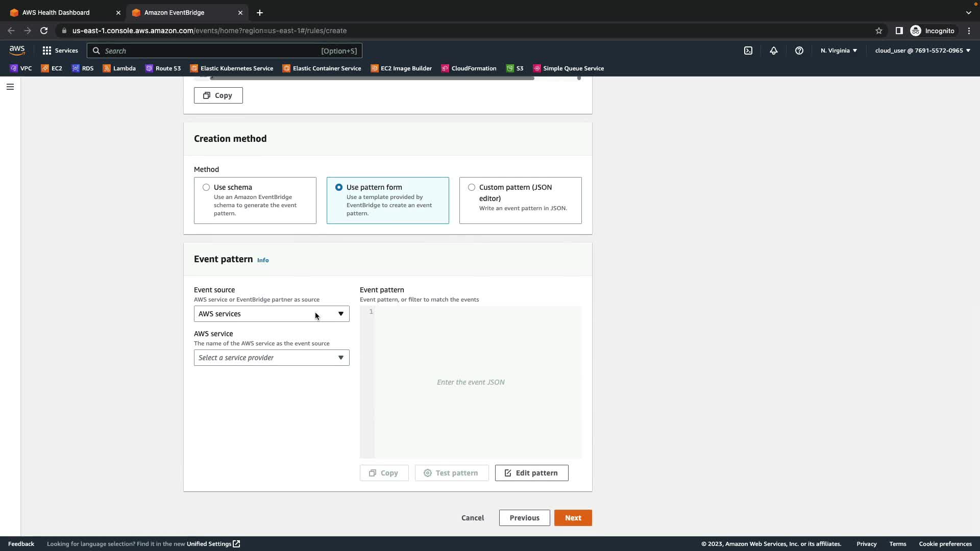The height and width of the screenshot is (551, 980).
Task: Click the orange Next button
Action: pyautogui.click(x=573, y=518)
